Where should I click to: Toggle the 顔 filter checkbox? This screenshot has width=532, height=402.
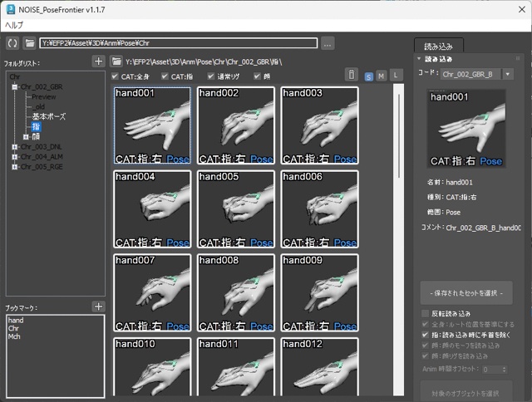click(x=257, y=76)
